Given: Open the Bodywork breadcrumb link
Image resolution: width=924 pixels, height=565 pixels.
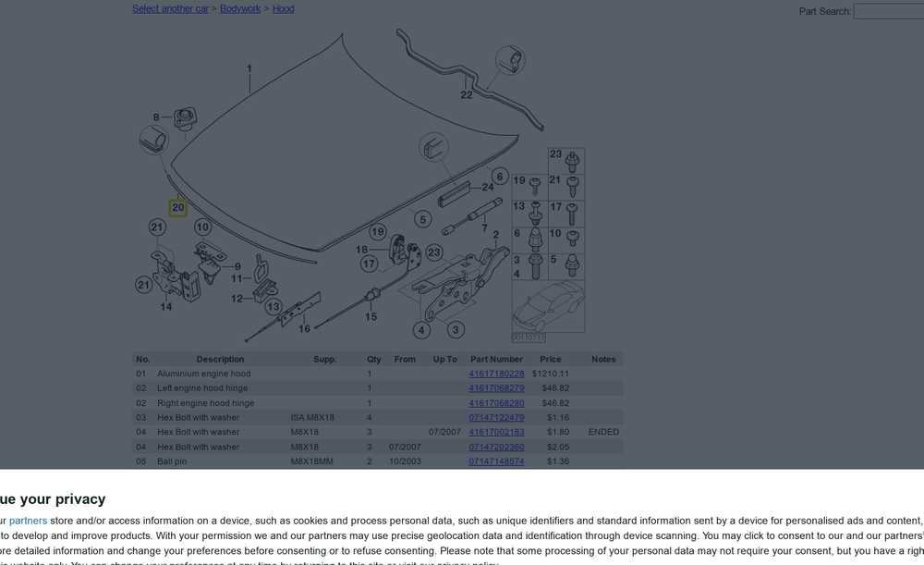Looking at the screenshot, I should pos(240,9).
